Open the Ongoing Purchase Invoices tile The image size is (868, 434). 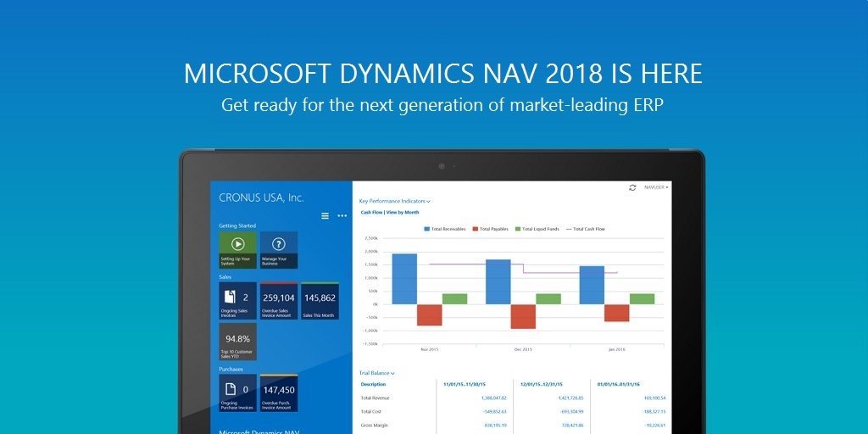(x=237, y=393)
